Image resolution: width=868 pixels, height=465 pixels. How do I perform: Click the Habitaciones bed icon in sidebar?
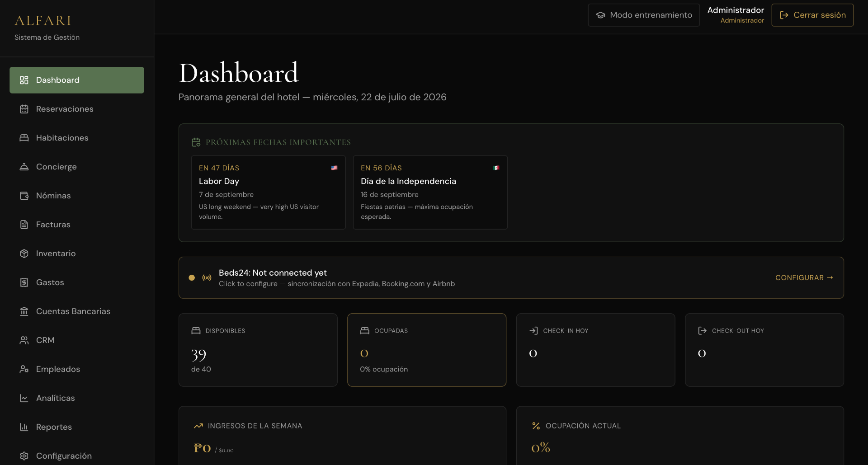(x=24, y=138)
